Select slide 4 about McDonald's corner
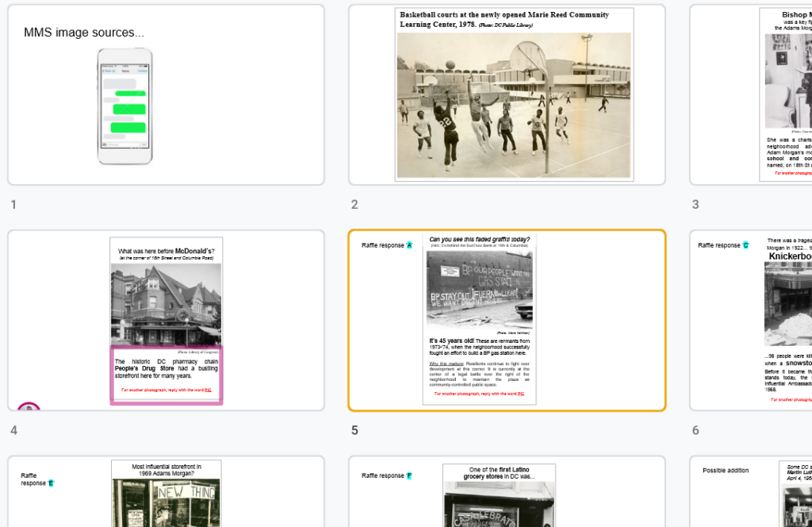The height and width of the screenshot is (527, 812). tap(166, 320)
